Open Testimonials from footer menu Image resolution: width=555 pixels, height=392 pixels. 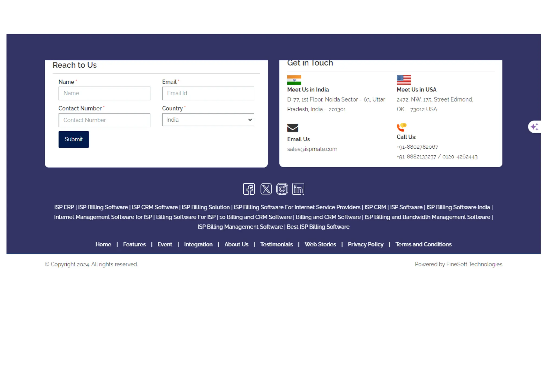tap(276, 244)
